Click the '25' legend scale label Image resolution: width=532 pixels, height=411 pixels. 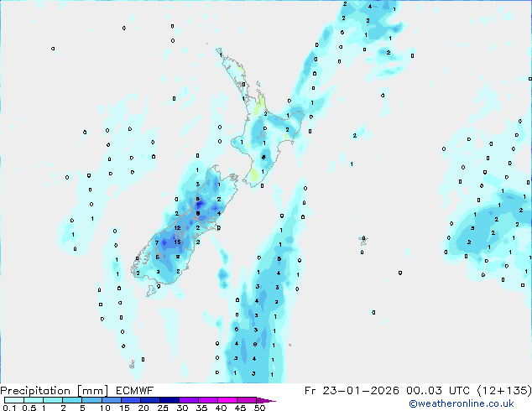tap(163, 408)
